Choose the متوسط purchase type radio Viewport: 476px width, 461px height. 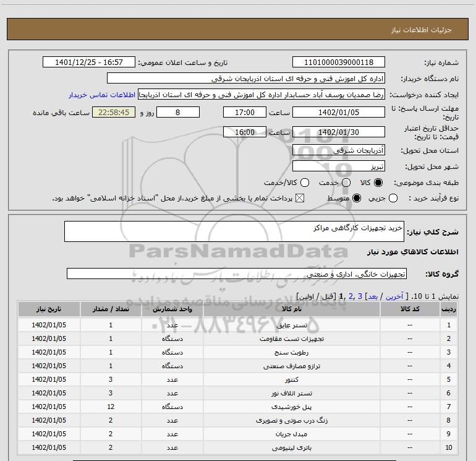point(357,198)
